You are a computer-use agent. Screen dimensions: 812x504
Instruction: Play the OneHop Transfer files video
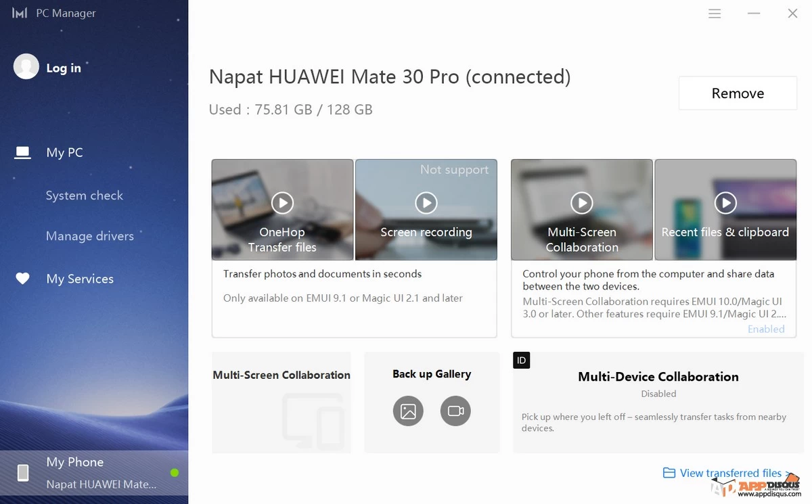[x=282, y=202]
